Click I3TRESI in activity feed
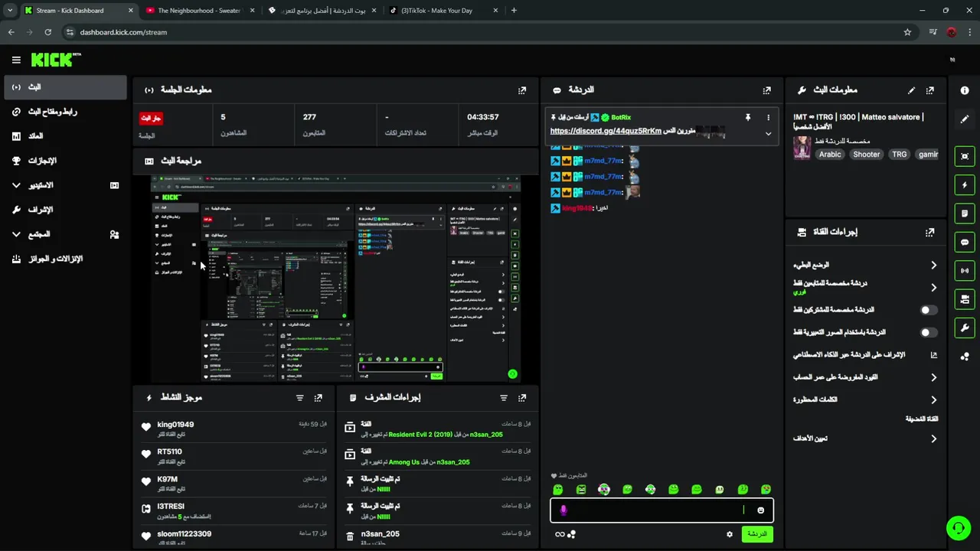The width and height of the screenshot is (980, 551). click(x=171, y=507)
